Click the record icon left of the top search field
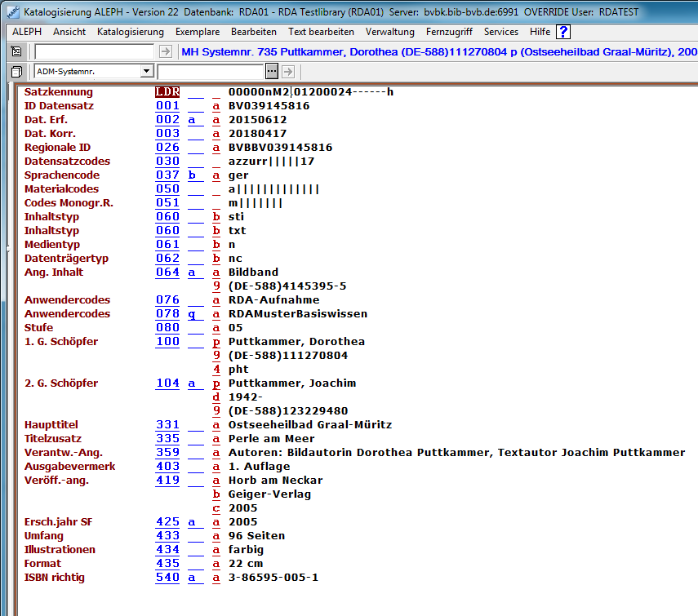Image resolution: width=698 pixels, height=616 pixels. tap(16, 51)
